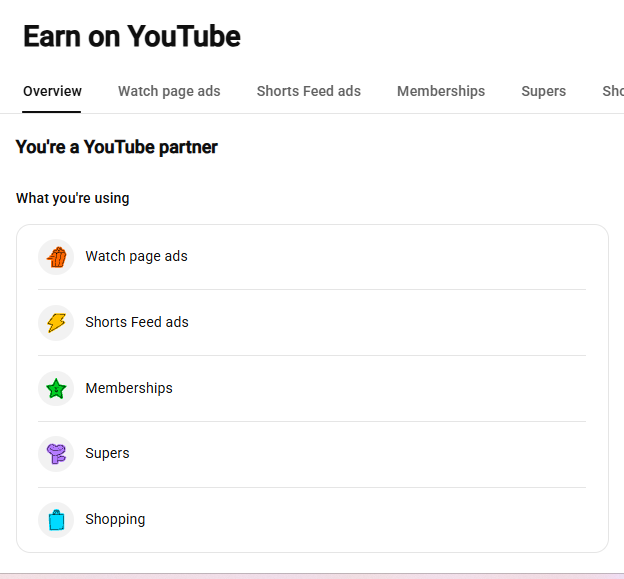Switch to the Watch page ads tab

(x=169, y=91)
